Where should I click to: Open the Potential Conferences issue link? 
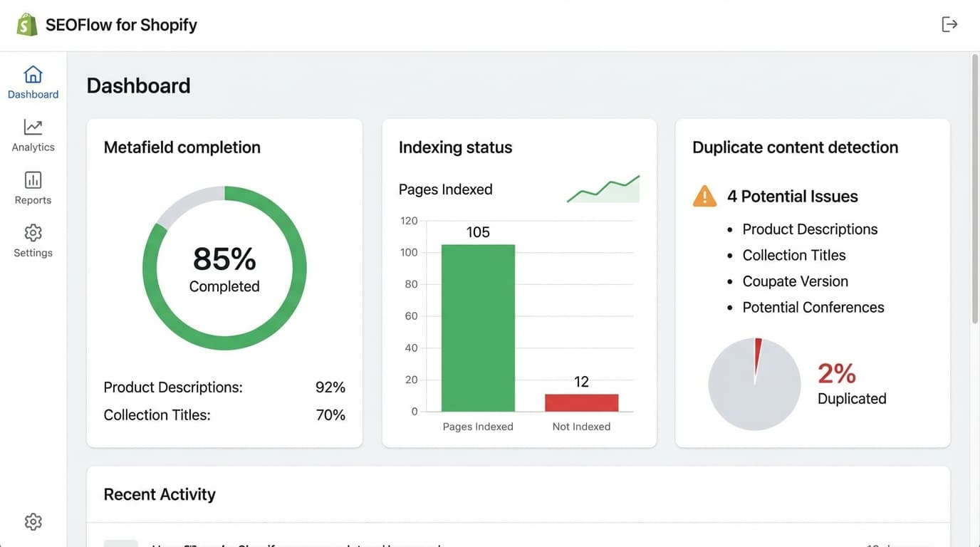click(x=813, y=307)
